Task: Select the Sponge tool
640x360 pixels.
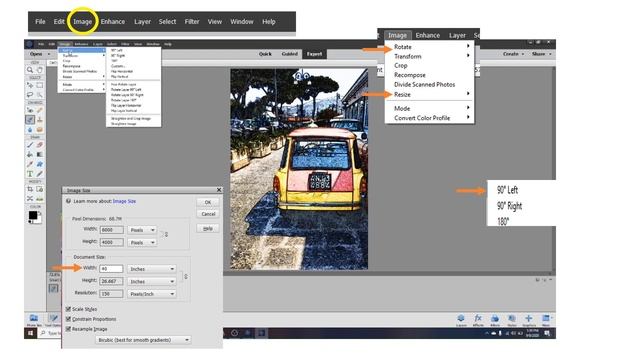Action: 40,129
